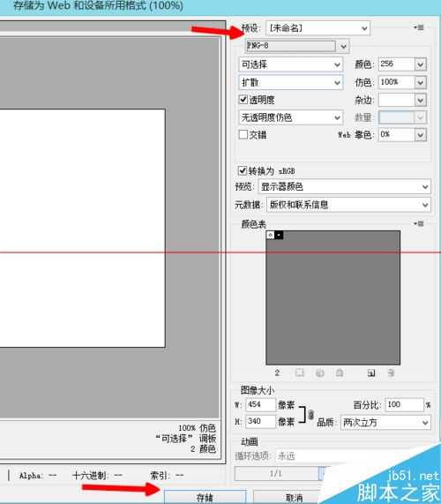Click the web-shift cube icon below color table
Viewport: 441px width, 504px height.
click(319, 372)
